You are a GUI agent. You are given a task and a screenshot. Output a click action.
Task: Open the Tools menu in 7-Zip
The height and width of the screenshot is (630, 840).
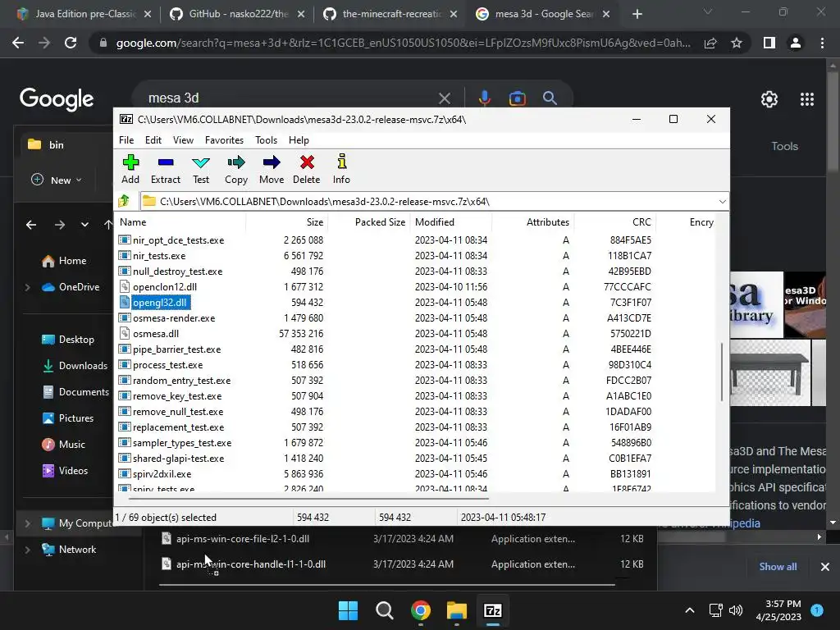pos(266,139)
